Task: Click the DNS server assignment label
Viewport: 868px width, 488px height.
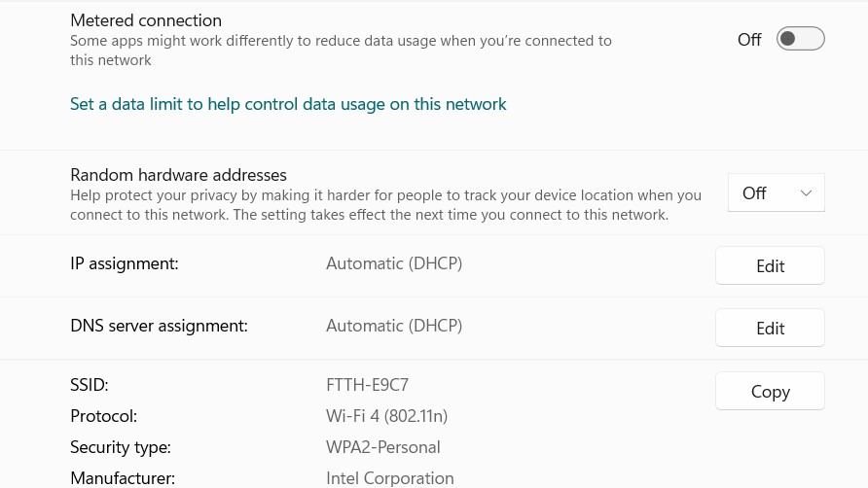Action: (x=159, y=326)
